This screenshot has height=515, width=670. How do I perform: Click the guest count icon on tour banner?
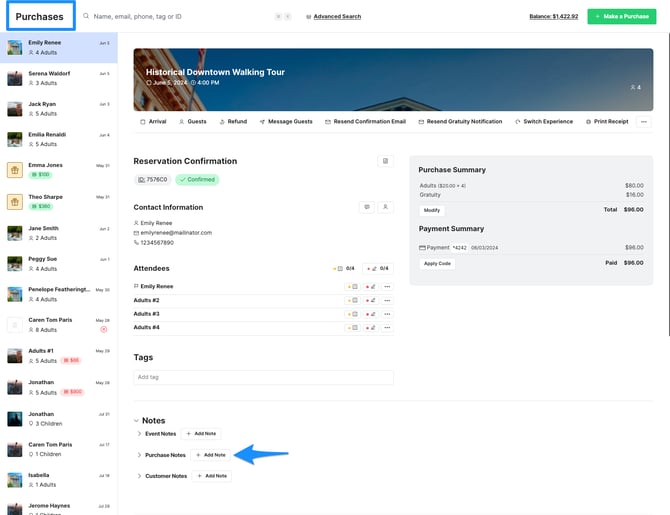(x=633, y=87)
